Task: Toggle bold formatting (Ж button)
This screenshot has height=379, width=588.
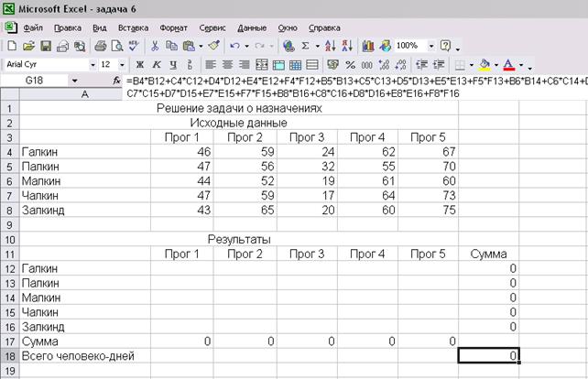Action: tap(138, 65)
